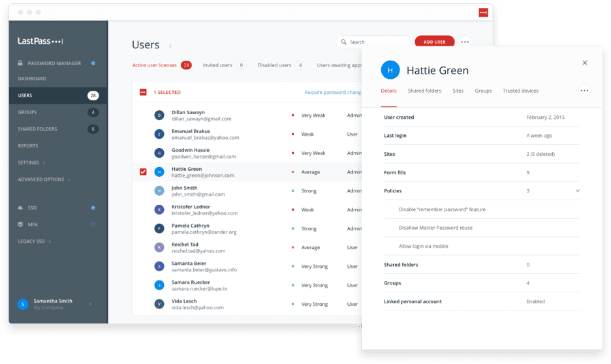Switch to the Shared folders tab
The height and width of the screenshot is (364, 611).
pyautogui.click(x=424, y=91)
